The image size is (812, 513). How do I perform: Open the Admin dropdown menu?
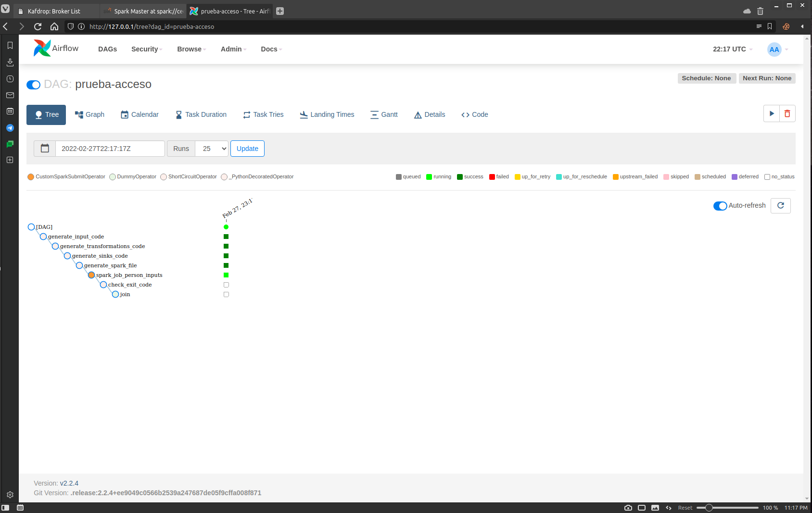click(233, 49)
